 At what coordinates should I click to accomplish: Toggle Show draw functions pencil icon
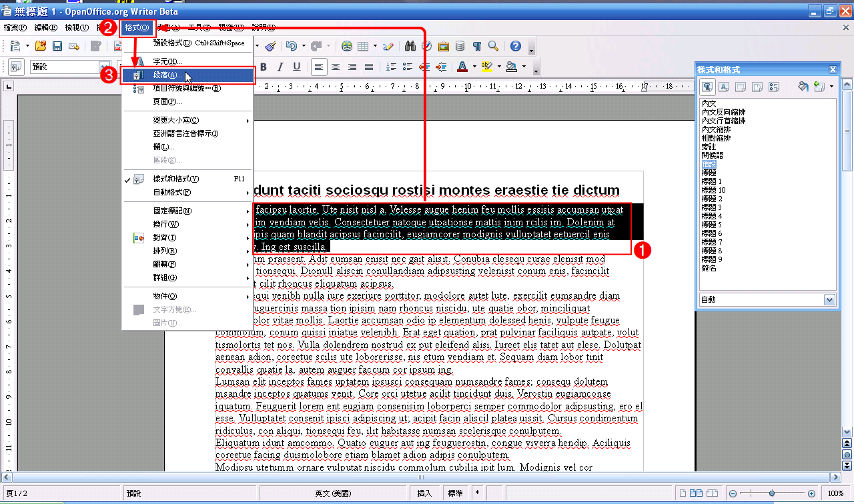[x=389, y=46]
